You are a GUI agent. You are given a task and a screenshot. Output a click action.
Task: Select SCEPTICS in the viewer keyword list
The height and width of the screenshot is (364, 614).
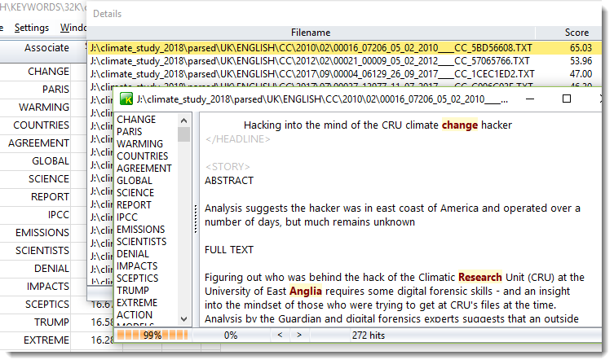[x=138, y=278]
